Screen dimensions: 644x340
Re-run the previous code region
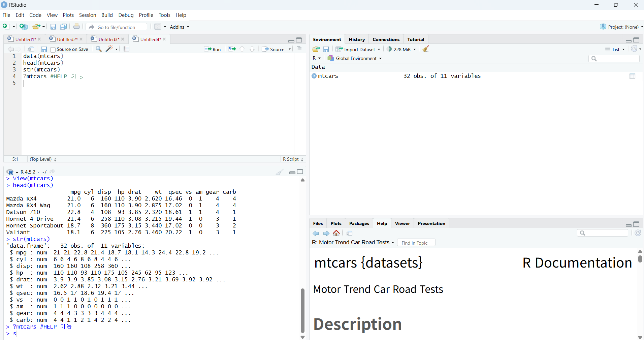click(232, 49)
